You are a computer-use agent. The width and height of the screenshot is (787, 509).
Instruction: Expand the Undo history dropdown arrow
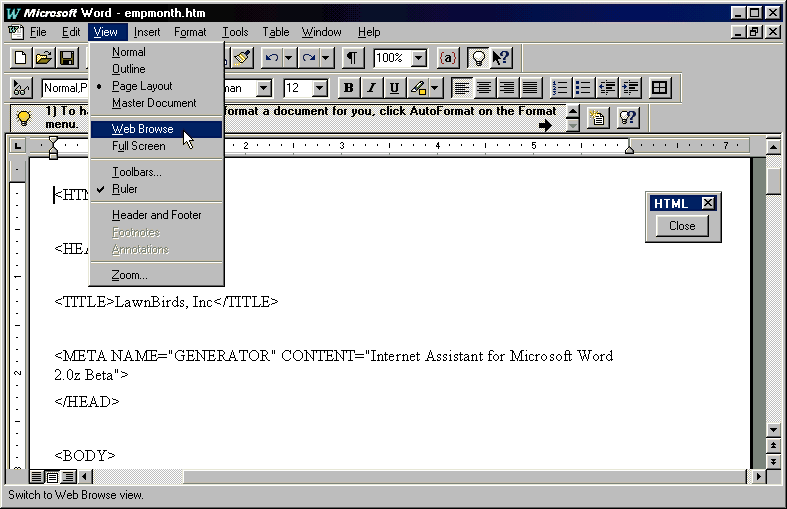288,59
